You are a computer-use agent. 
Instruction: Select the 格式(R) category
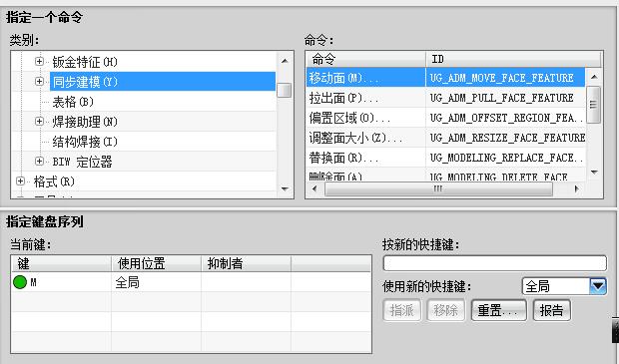click(54, 182)
